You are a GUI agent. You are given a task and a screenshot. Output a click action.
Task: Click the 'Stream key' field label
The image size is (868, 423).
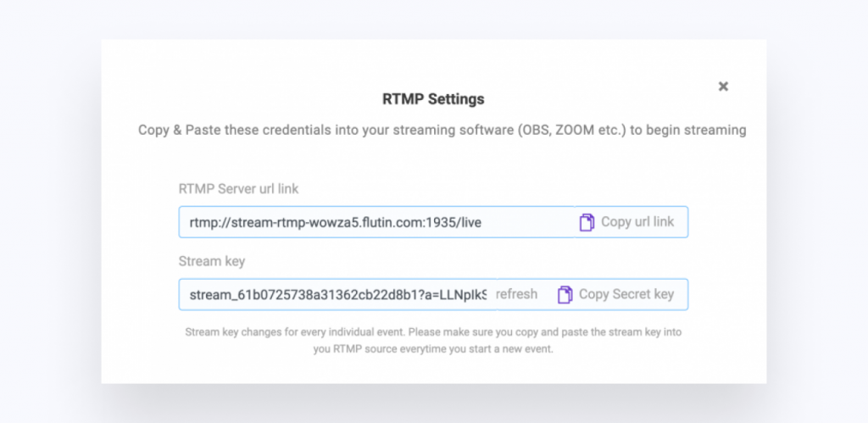coord(211,261)
